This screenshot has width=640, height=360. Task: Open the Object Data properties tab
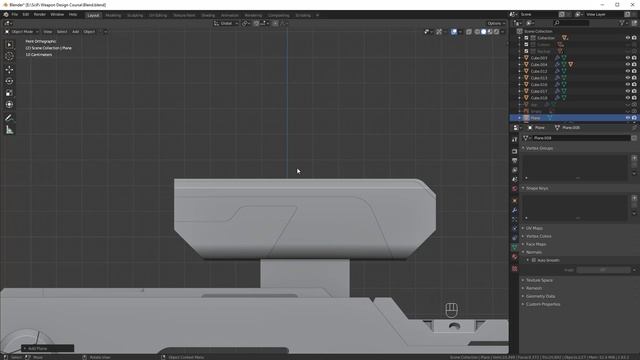[x=514, y=247]
